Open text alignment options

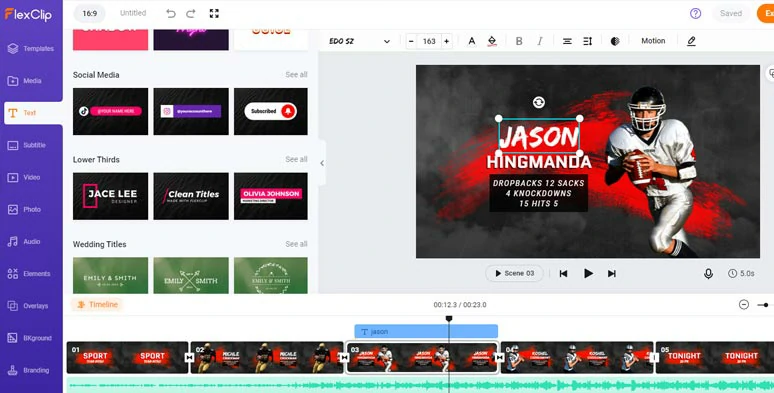[x=567, y=41]
